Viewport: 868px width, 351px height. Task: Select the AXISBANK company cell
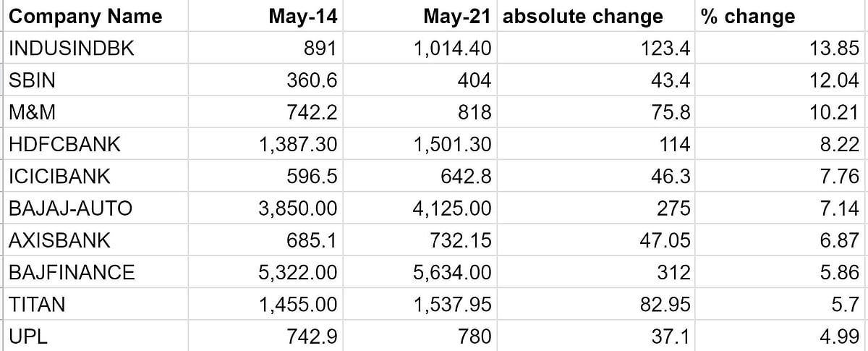[60, 240]
